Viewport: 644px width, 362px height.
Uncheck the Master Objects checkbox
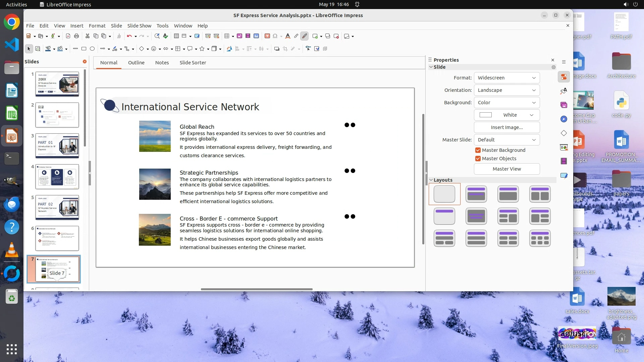478,159
